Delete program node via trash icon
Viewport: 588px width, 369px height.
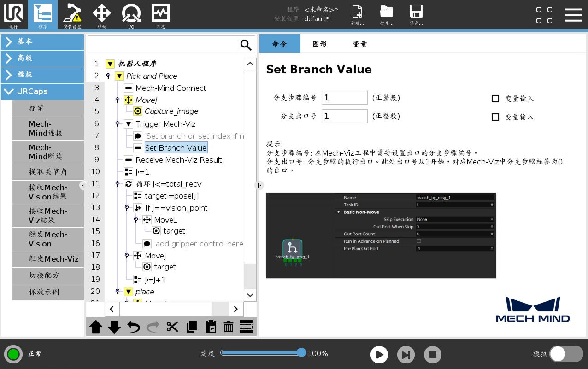(x=228, y=327)
